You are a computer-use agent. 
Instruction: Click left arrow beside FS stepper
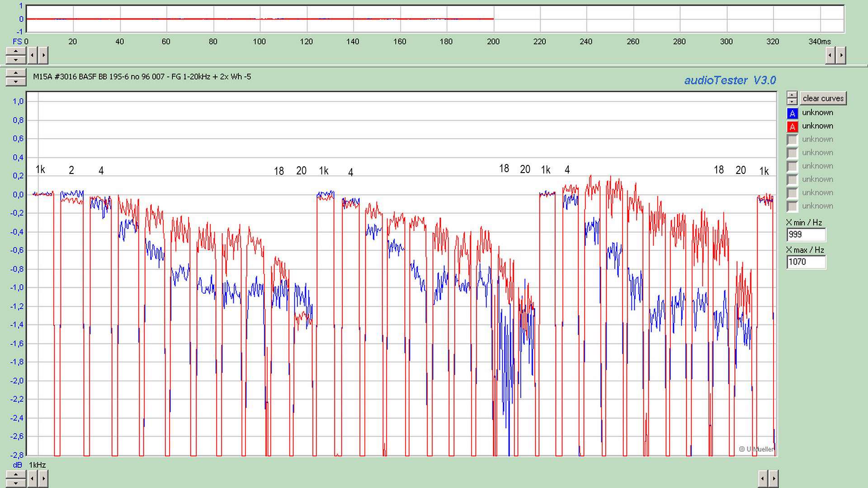pos(32,56)
